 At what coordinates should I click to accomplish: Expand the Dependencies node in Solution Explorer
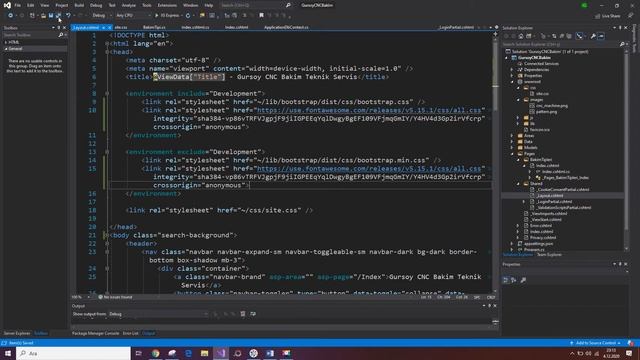[x=512, y=70]
